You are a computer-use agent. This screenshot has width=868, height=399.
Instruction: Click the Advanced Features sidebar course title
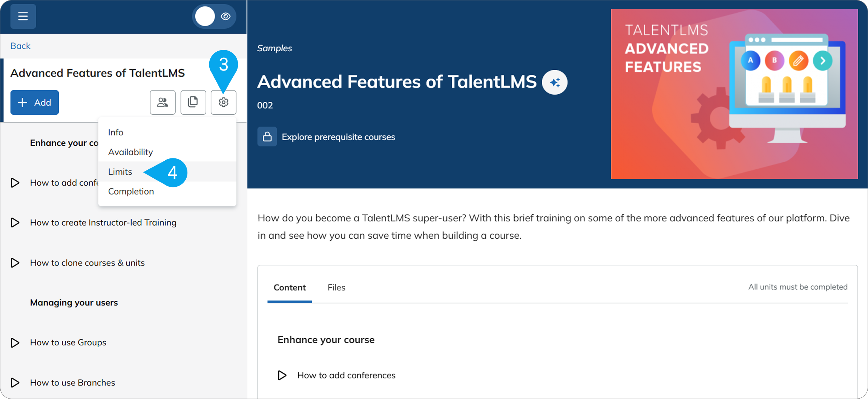coord(98,73)
